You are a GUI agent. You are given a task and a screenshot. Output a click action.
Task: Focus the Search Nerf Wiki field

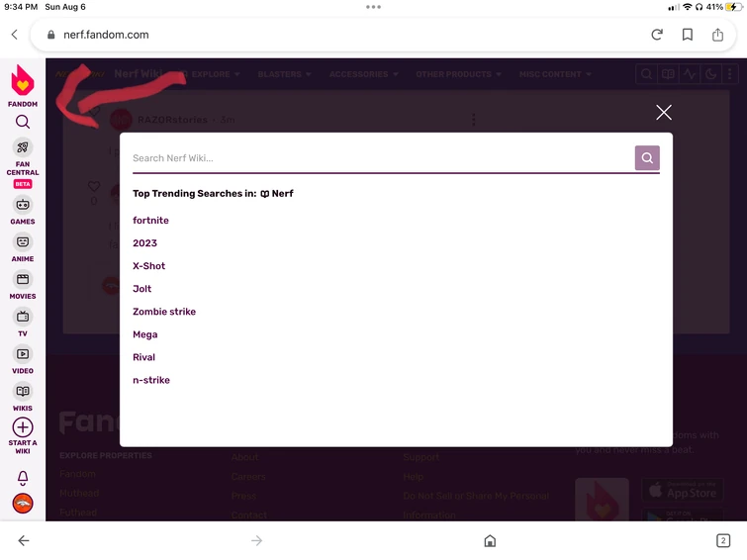click(383, 158)
